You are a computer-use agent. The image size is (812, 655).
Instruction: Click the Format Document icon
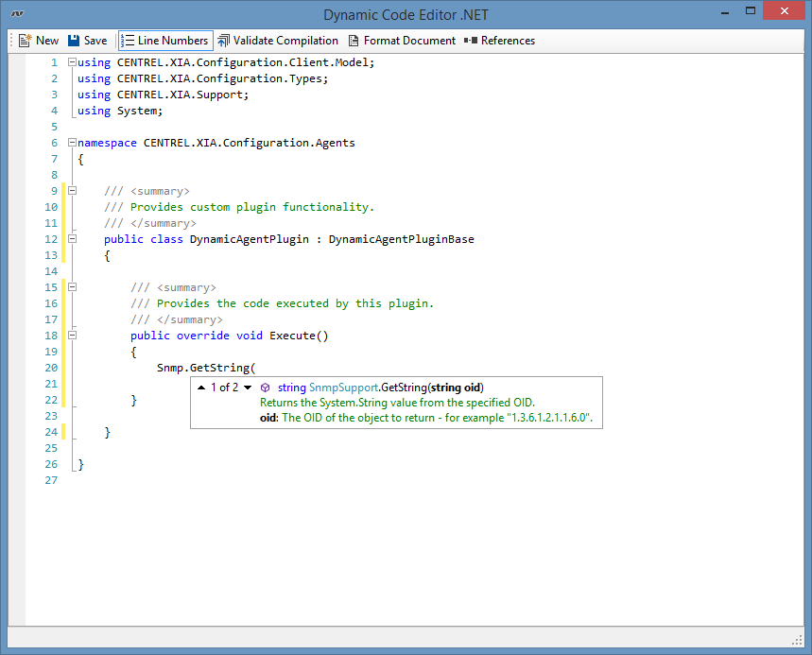(354, 41)
